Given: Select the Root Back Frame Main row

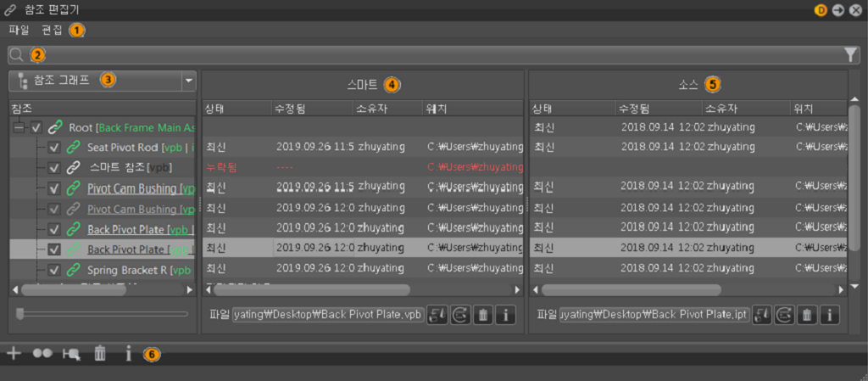Looking at the screenshot, I should pos(103,127).
